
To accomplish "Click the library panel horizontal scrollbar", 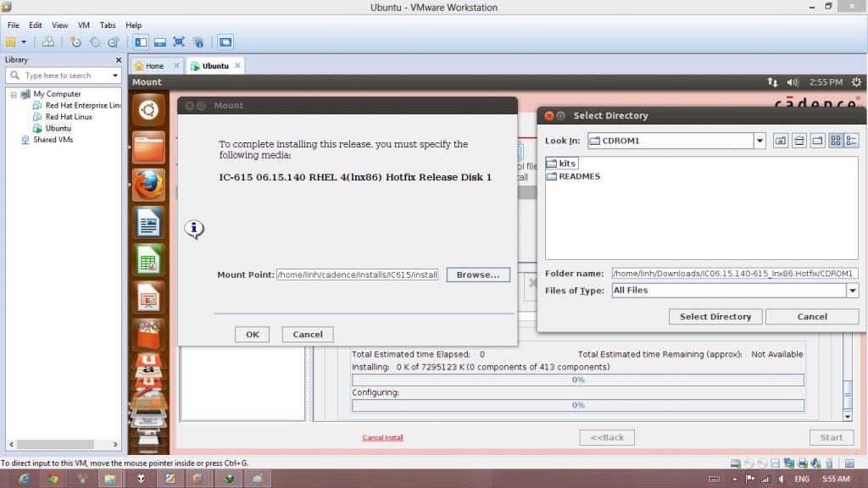I will pyautogui.click(x=55, y=444).
